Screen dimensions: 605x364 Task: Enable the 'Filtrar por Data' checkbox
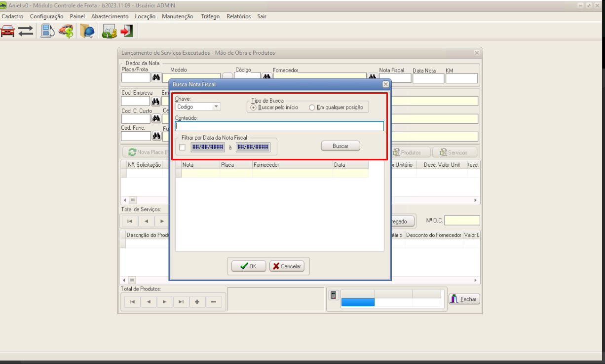pyautogui.click(x=183, y=147)
